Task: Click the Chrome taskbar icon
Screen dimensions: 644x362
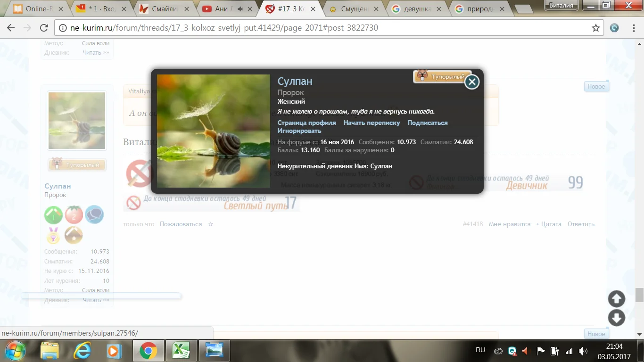Action: click(148, 351)
